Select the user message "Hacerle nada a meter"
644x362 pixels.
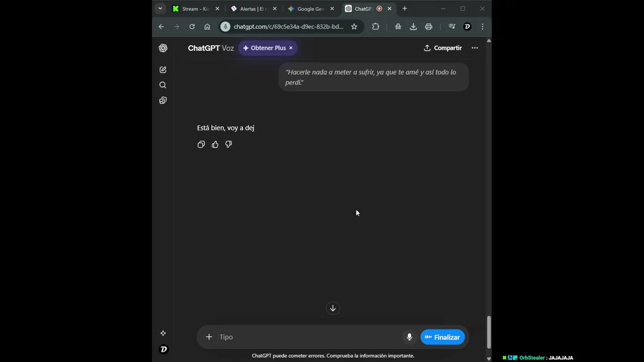pyautogui.click(x=373, y=77)
